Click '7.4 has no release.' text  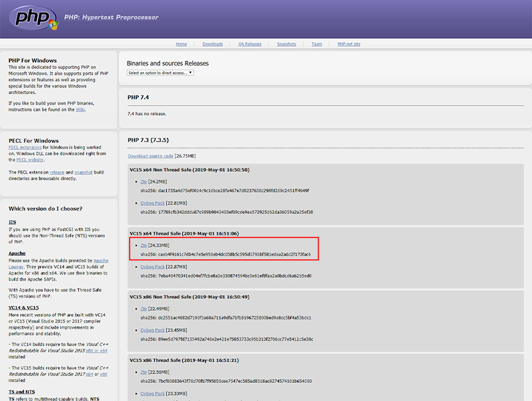coord(147,114)
